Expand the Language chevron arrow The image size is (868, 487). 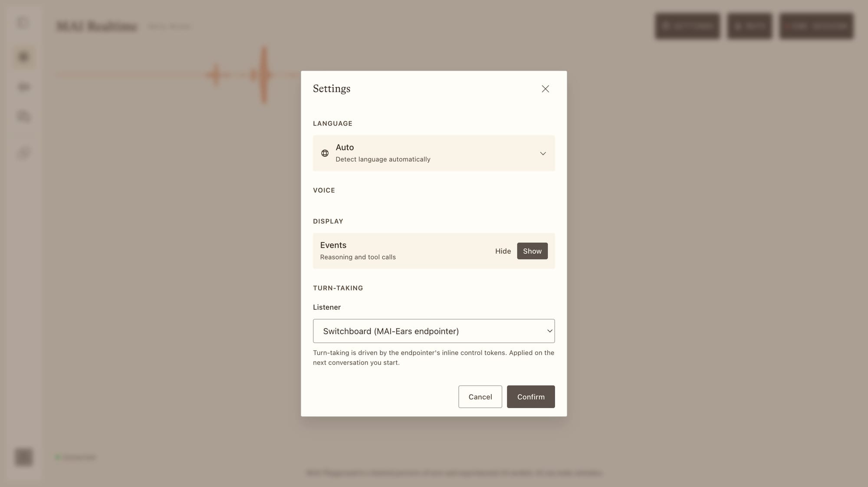coord(542,154)
